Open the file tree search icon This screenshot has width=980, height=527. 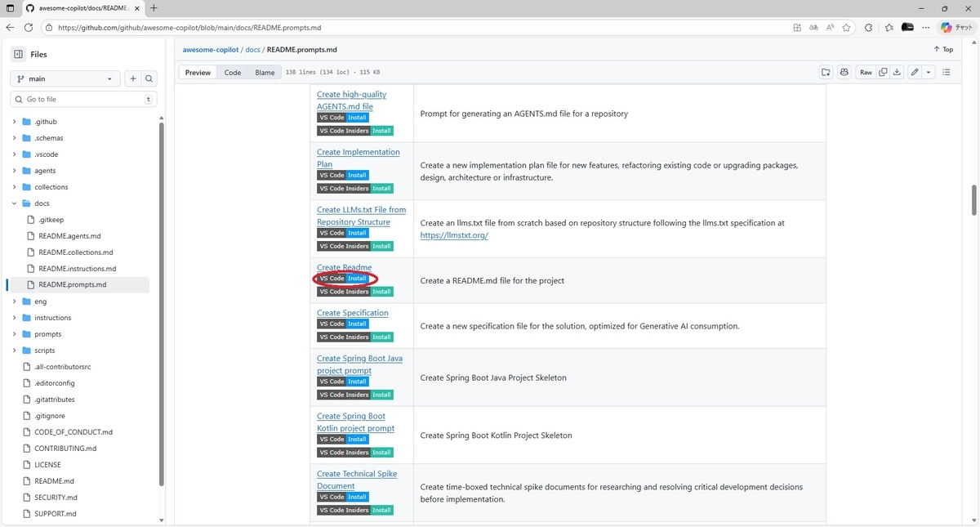(x=149, y=78)
